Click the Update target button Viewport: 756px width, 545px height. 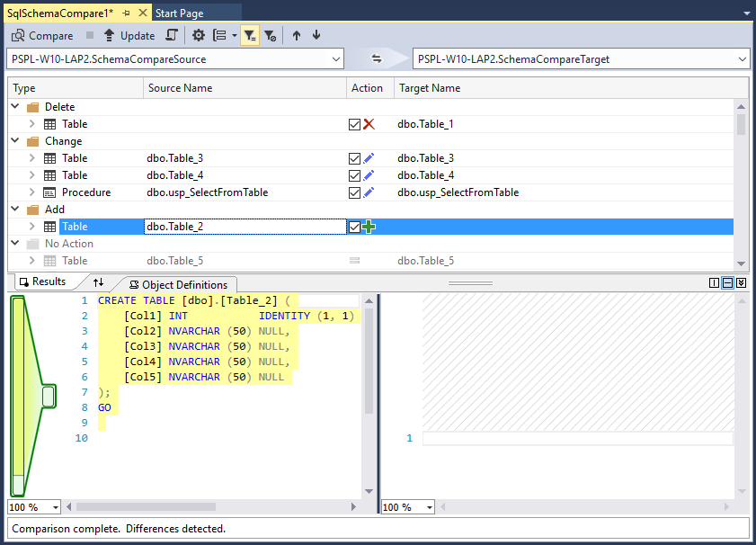129,36
